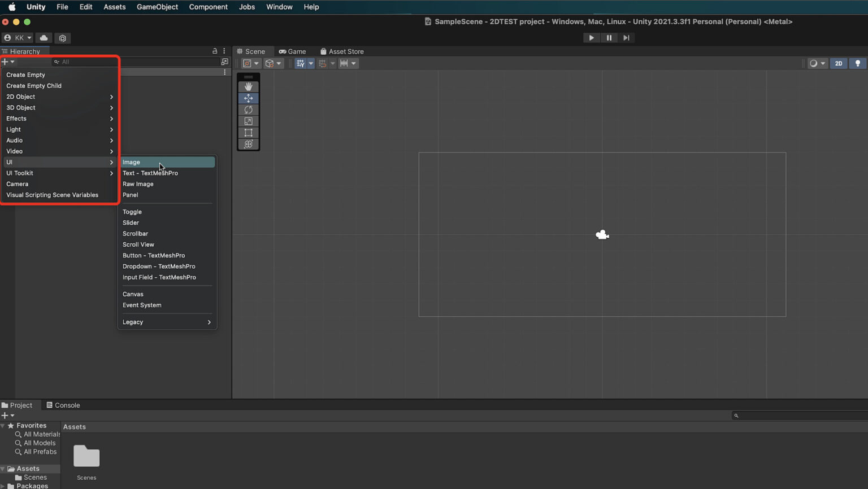The height and width of the screenshot is (489, 868).
Task: Create a Canvas from the UI submenu
Action: pyautogui.click(x=133, y=294)
